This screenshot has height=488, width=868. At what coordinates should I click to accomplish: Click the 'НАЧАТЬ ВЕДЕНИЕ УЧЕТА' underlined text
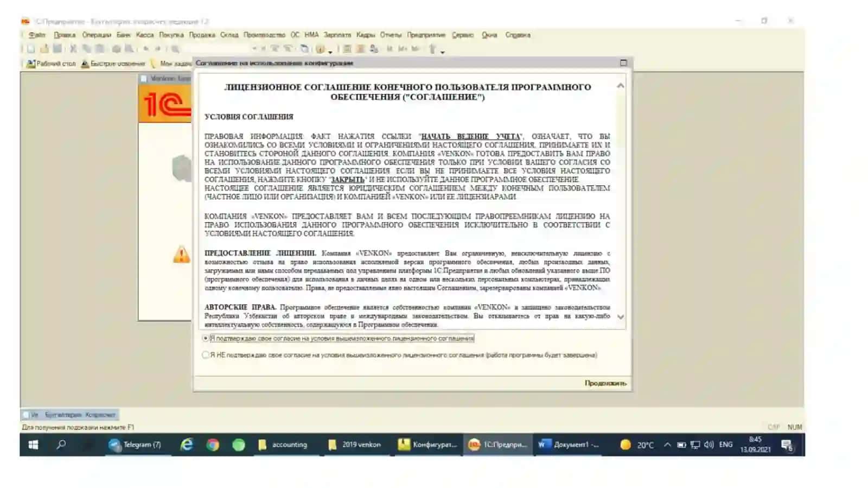click(x=470, y=136)
